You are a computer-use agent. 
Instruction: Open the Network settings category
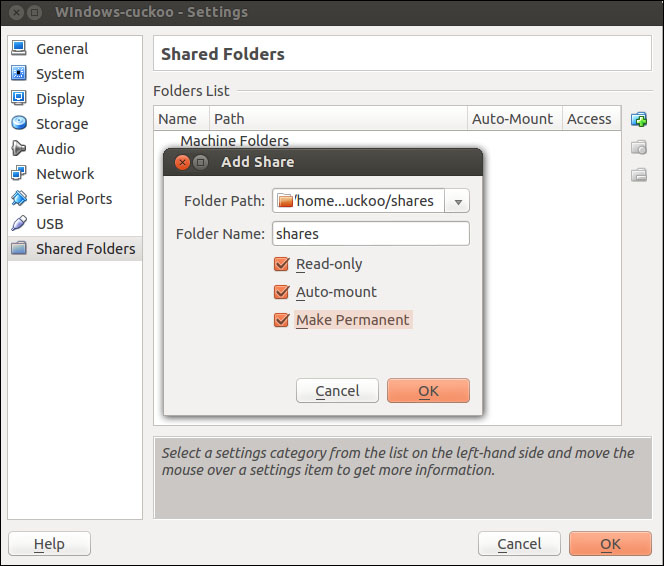coord(75,174)
